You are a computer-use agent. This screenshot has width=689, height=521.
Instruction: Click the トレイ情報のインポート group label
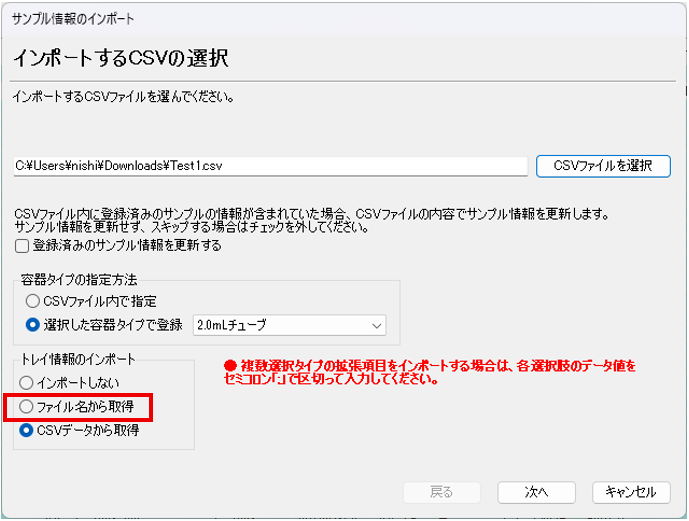tap(76, 359)
